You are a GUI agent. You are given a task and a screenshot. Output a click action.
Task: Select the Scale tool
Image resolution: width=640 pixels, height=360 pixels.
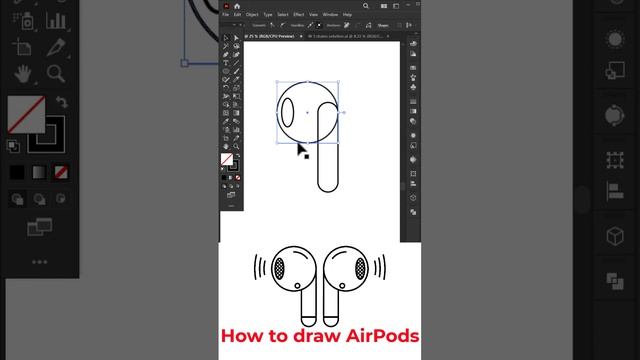coord(236,88)
